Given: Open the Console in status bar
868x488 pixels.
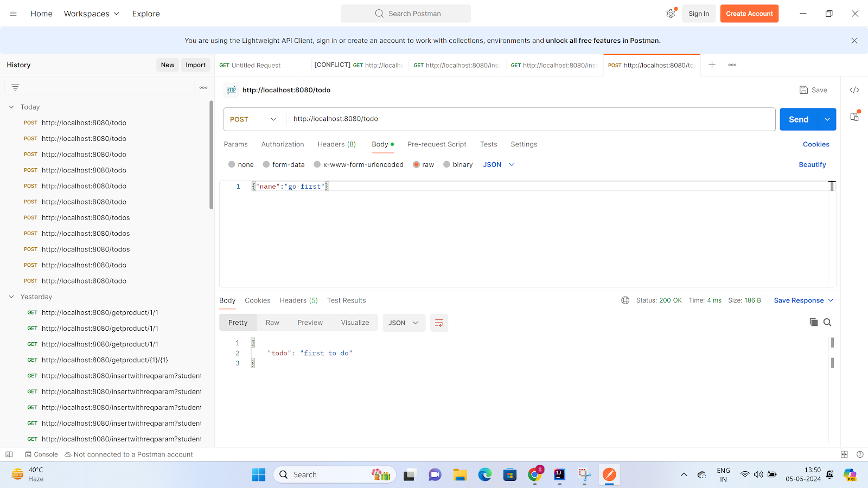Looking at the screenshot, I should 41,454.
